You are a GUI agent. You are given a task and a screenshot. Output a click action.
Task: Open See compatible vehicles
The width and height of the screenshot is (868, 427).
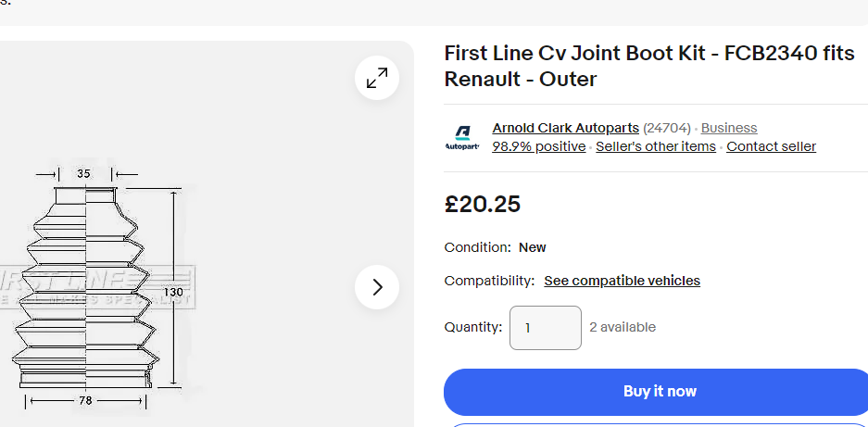tap(622, 281)
